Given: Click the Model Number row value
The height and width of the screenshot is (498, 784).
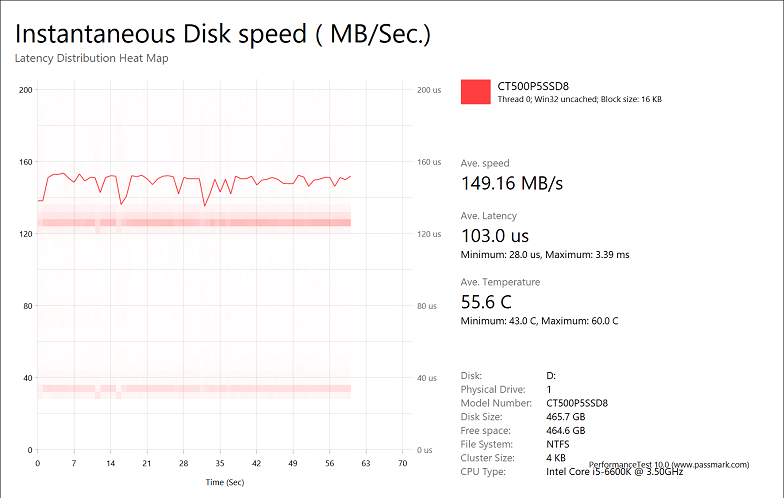Looking at the screenshot, I should point(577,403).
